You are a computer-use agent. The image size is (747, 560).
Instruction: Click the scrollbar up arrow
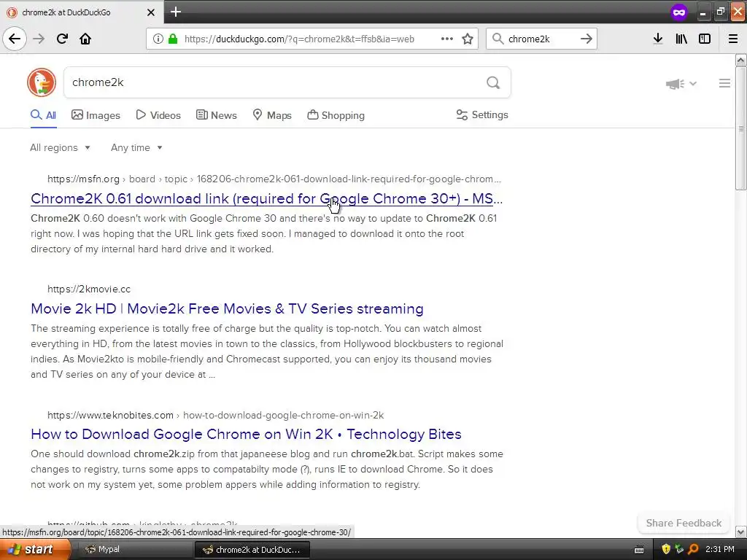tap(741, 60)
